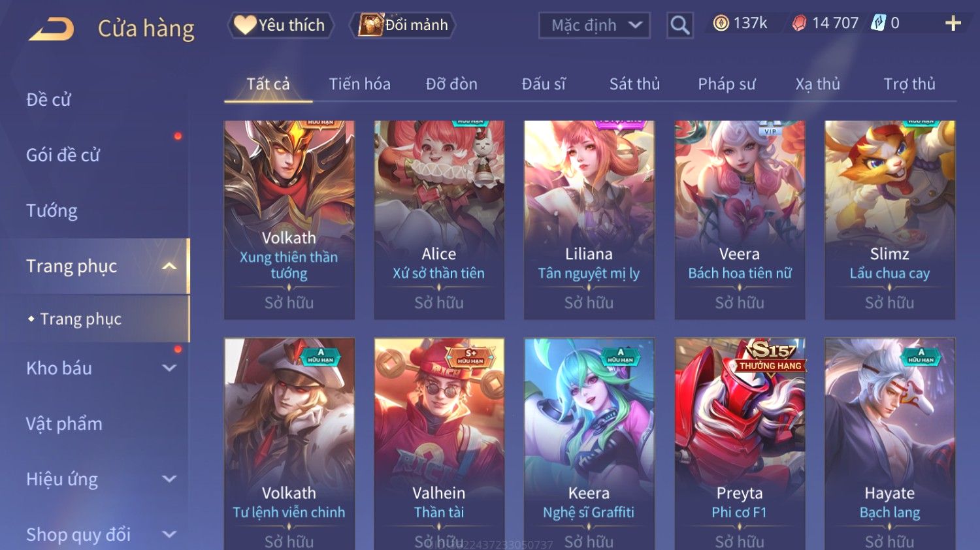Select the Tiến hóa tab
980x550 pixels.
[359, 84]
